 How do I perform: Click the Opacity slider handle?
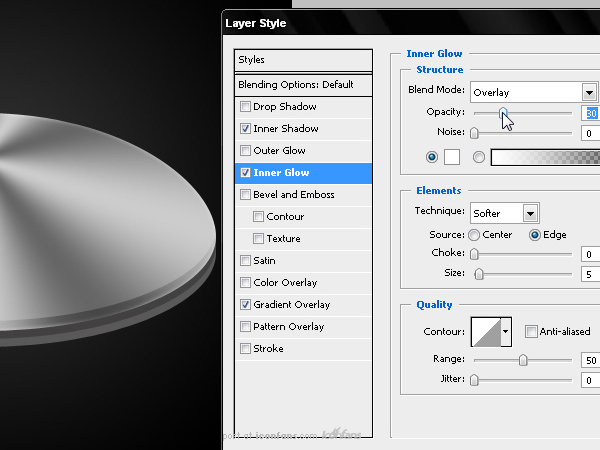(x=503, y=113)
